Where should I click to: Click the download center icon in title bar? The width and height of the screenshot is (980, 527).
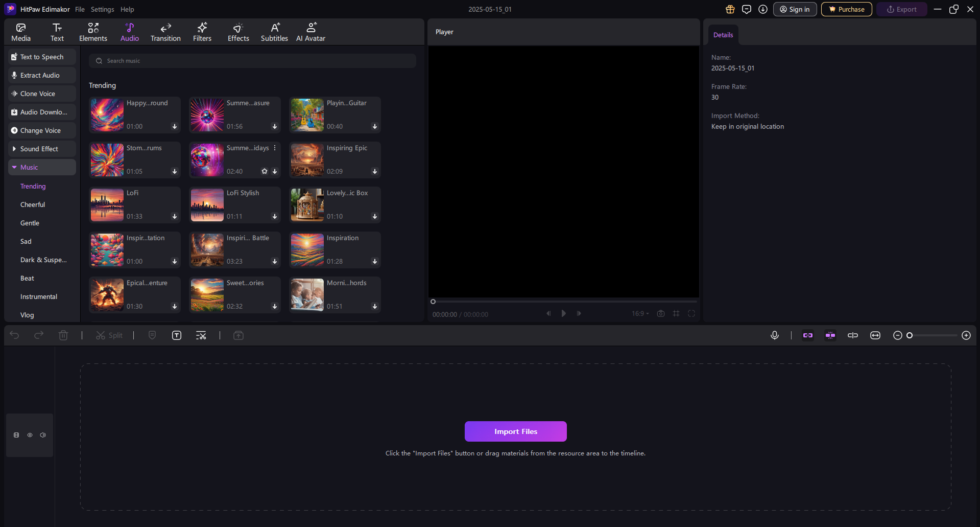coord(763,9)
